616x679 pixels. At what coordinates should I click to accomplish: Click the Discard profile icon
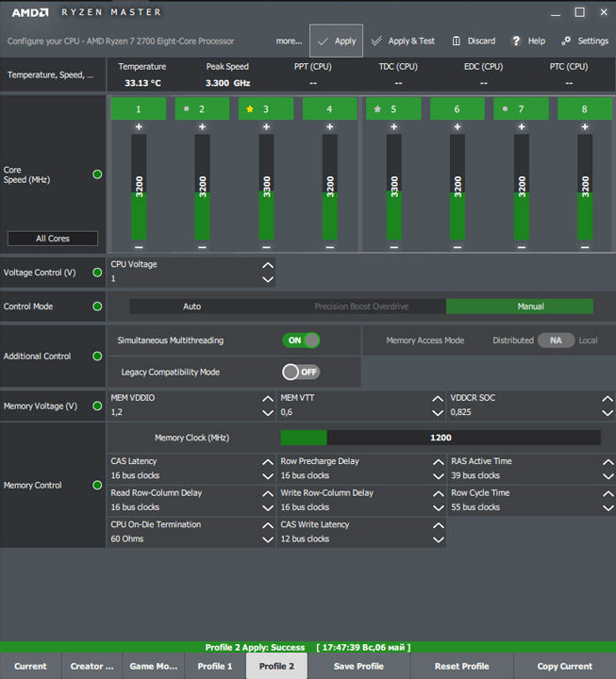[457, 41]
